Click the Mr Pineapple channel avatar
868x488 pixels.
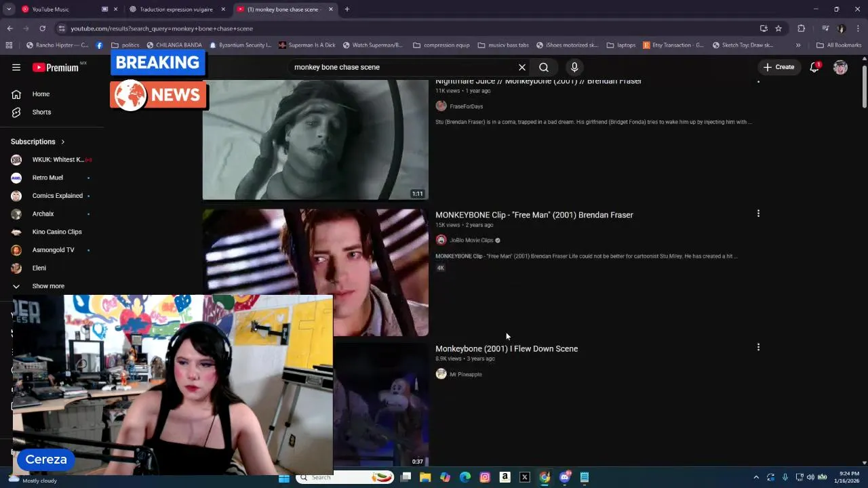[441, 374]
